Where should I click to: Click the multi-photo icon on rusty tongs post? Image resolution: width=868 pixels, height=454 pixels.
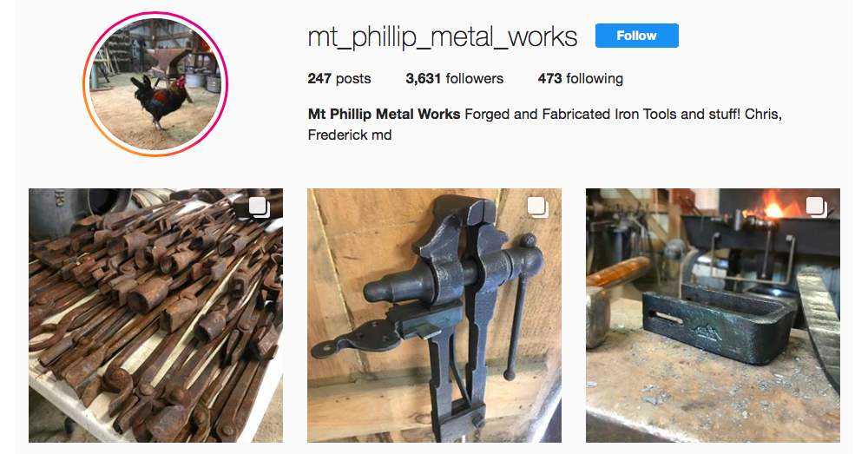[259, 207]
